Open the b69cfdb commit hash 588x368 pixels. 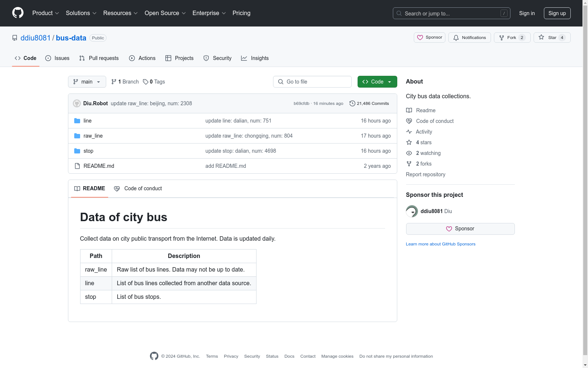tap(301, 103)
